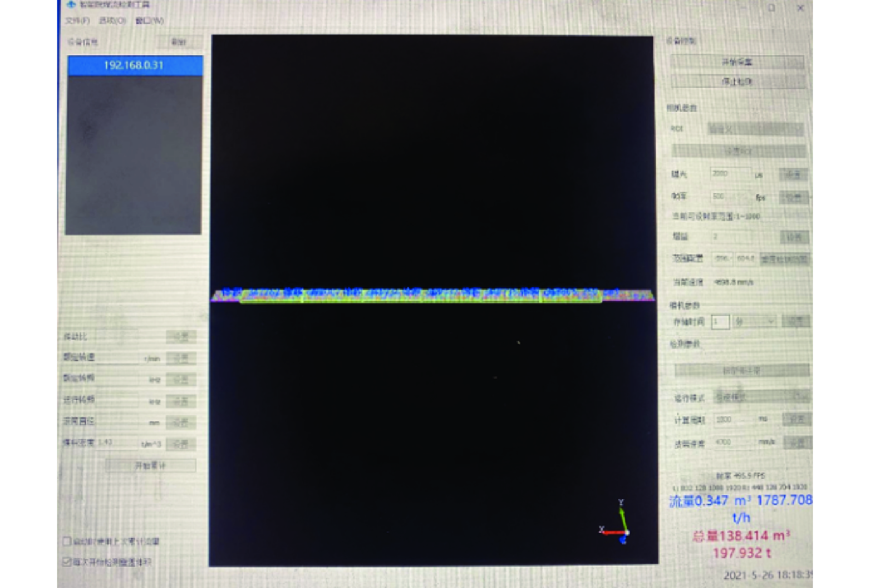This screenshot has width=870, height=588.
Task: Click the calculation period field showing 1000
Action: pos(734,420)
